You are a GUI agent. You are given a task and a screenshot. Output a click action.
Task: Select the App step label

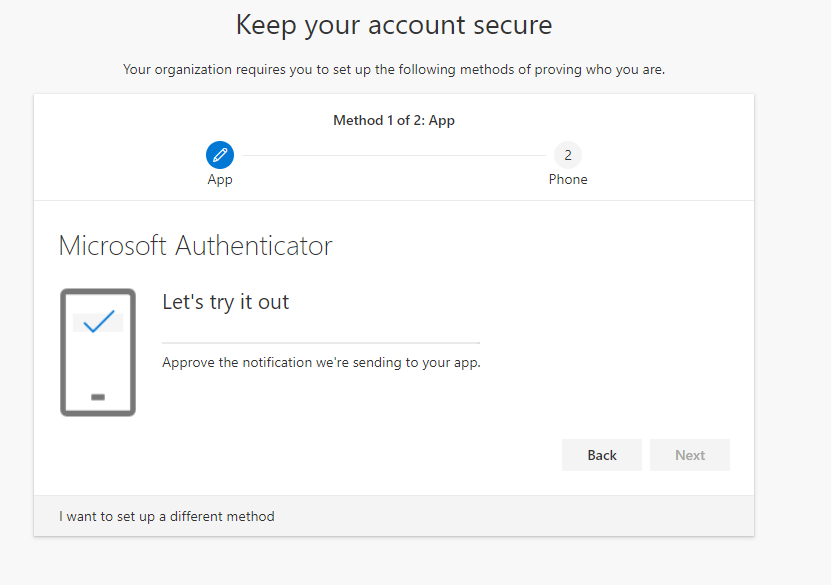[220, 180]
